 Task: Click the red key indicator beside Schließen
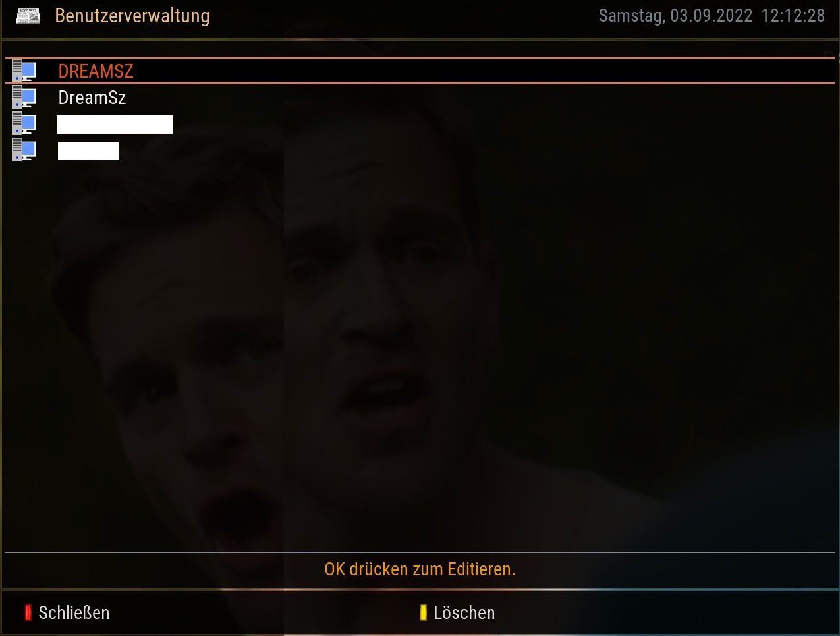(28, 612)
